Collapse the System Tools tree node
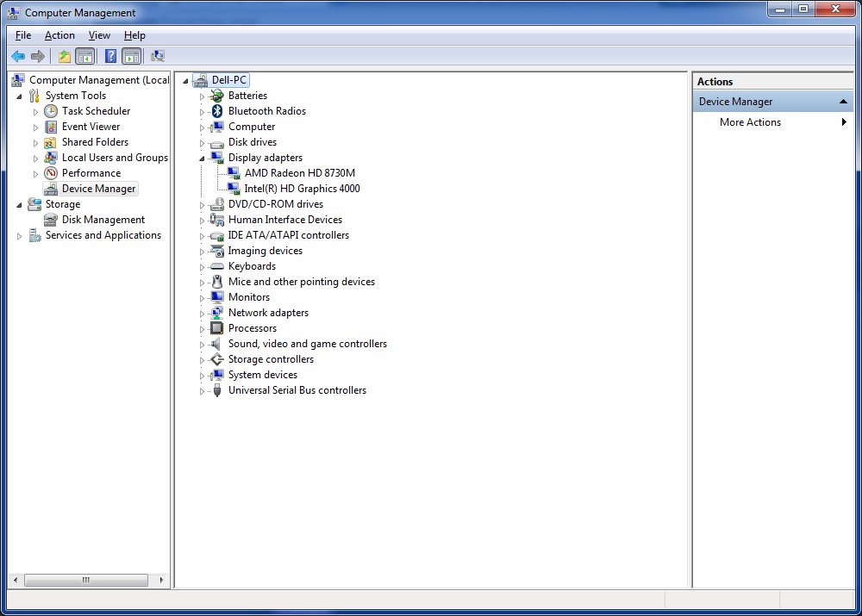 tap(20, 96)
